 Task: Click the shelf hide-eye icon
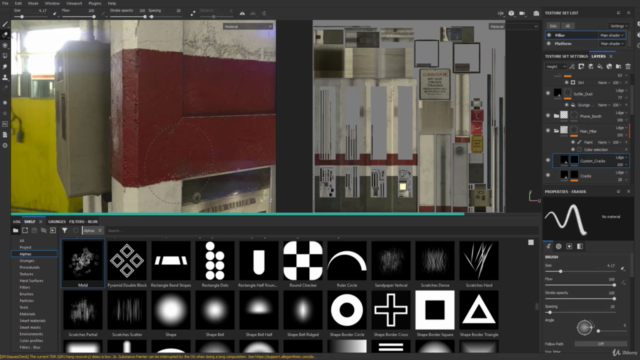(44, 231)
